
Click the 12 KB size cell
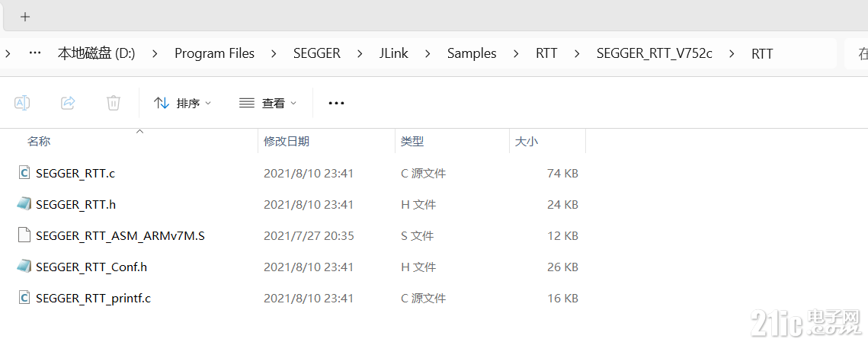pos(562,236)
